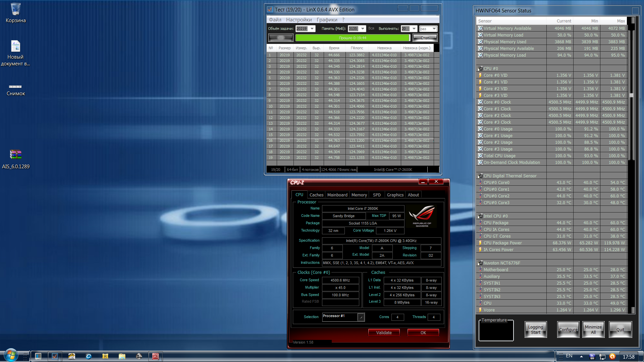Click the green Прошло progress bar

coord(353,38)
